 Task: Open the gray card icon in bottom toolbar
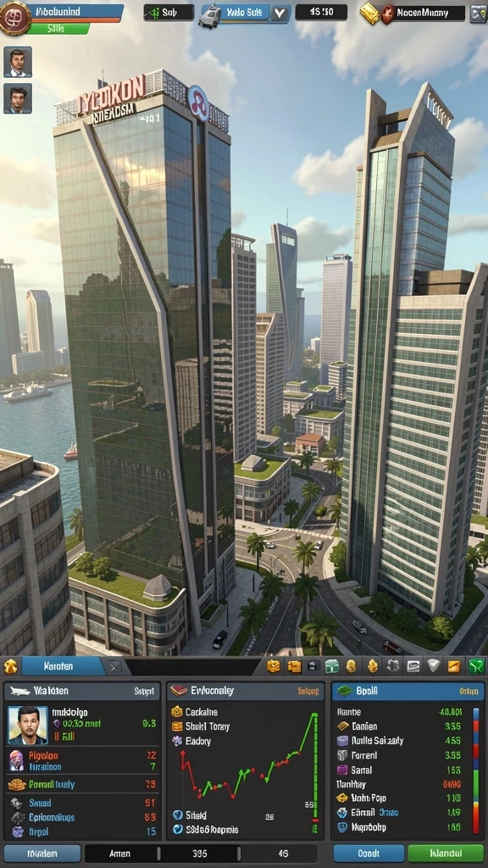click(413, 666)
